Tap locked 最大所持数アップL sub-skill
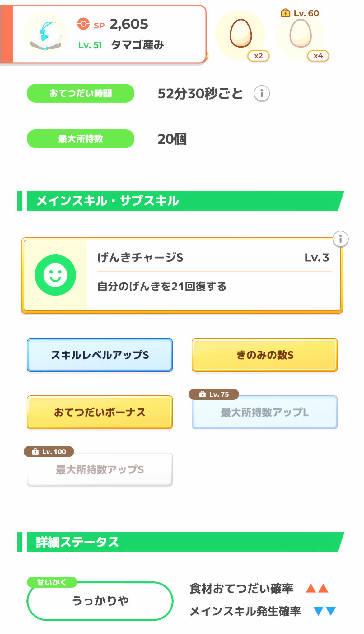 (x=265, y=412)
